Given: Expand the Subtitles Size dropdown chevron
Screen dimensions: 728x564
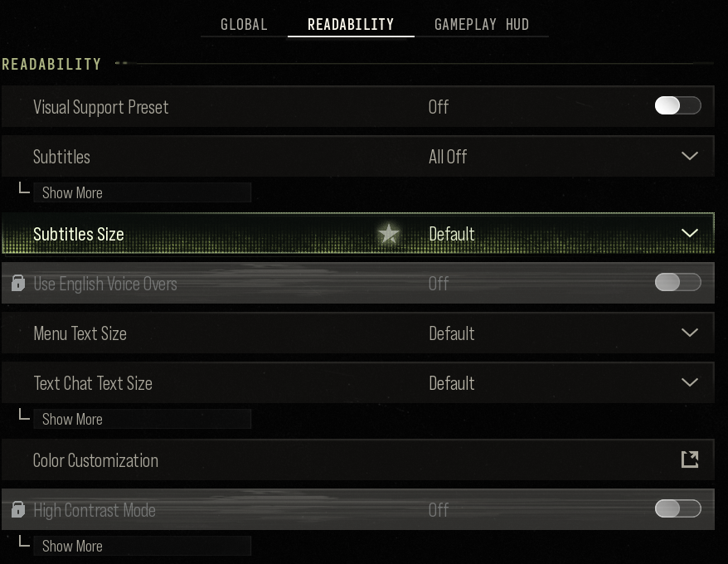Looking at the screenshot, I should pyautogui.click(x=690, y=233).
